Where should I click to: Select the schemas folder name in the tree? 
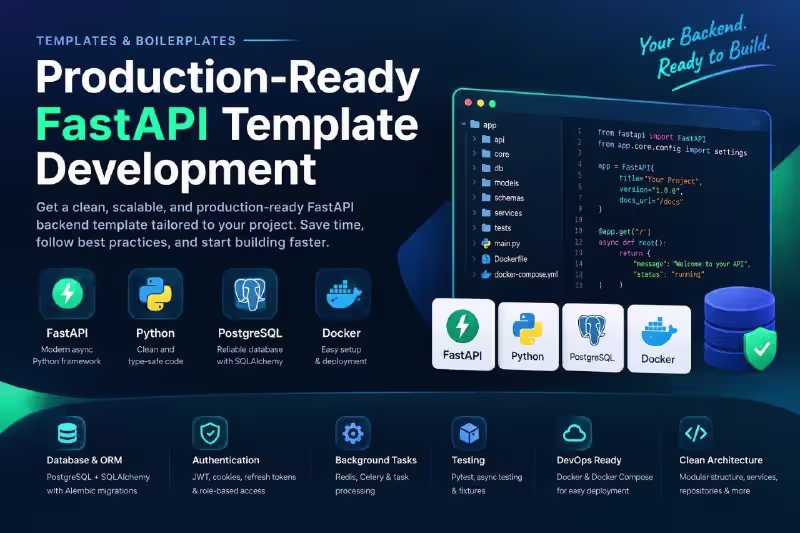coord(509,197)
